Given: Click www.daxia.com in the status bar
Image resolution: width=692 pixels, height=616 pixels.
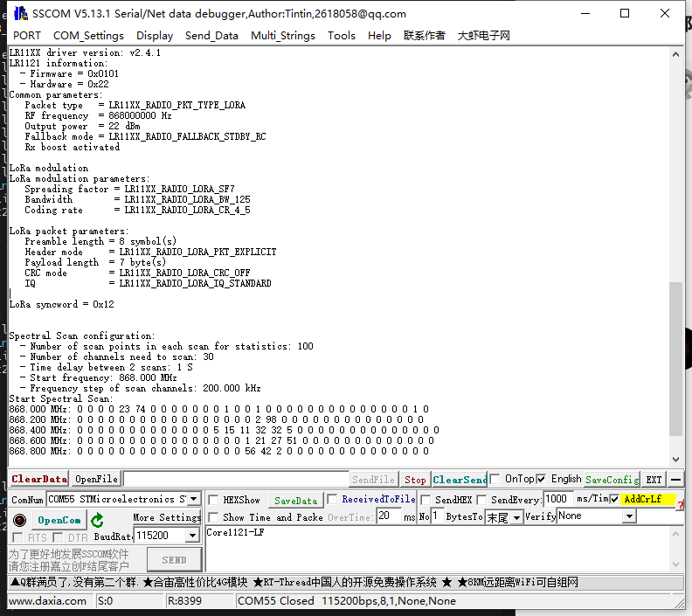Looking at the screenshot, I should (x=47, y=601).
